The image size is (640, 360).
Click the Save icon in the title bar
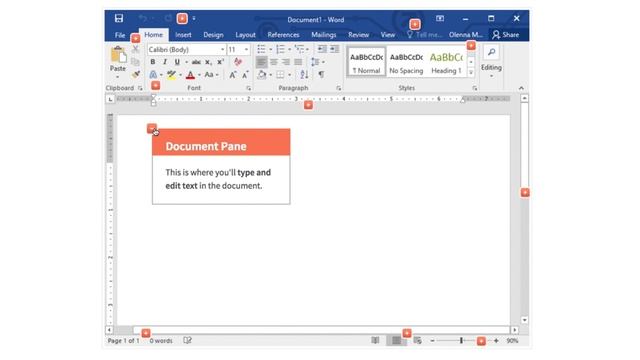[x=119, y=18]
